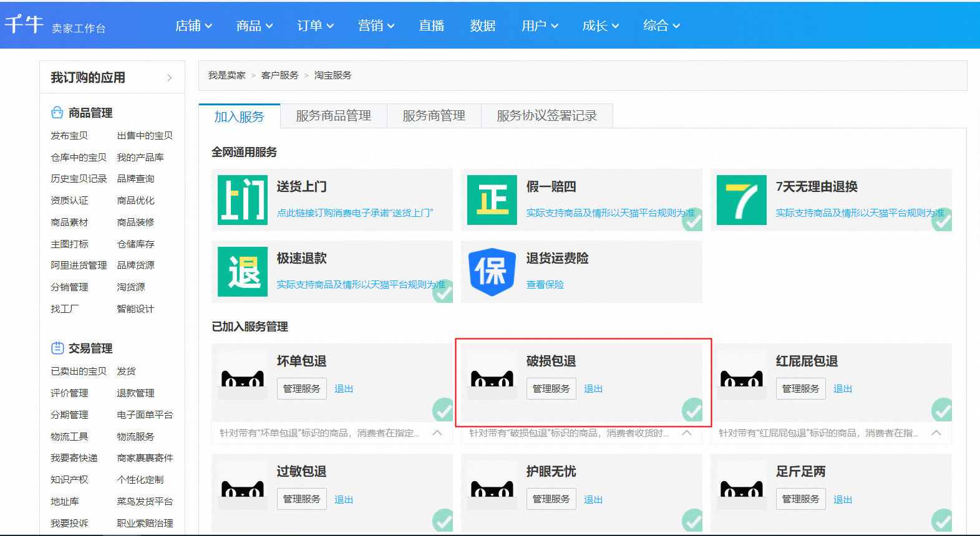Viewport: 980px width, 536px height.
Task: Click the Tmall cat icon for 红屁屁包退
Action: tap(742, 375)
